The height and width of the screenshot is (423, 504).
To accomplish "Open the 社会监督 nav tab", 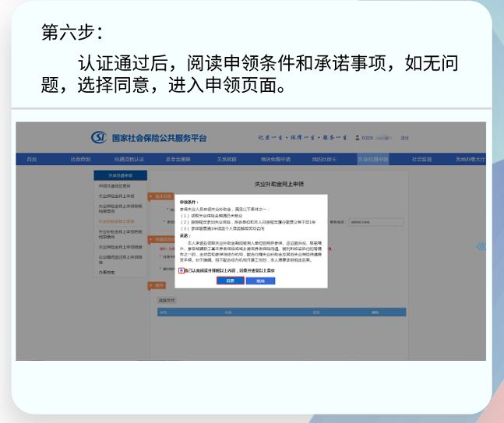I will pyautogui.click(x=421, y=159).
